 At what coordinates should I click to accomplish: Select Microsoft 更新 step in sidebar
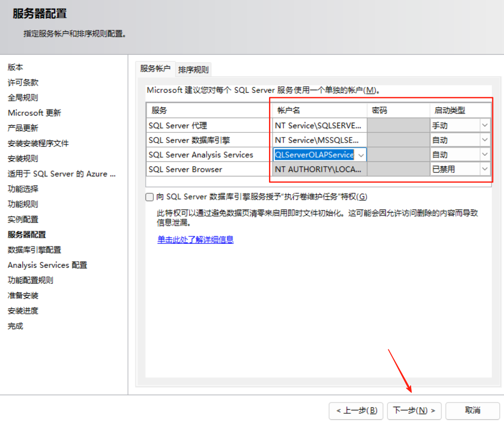click(35, 113)
